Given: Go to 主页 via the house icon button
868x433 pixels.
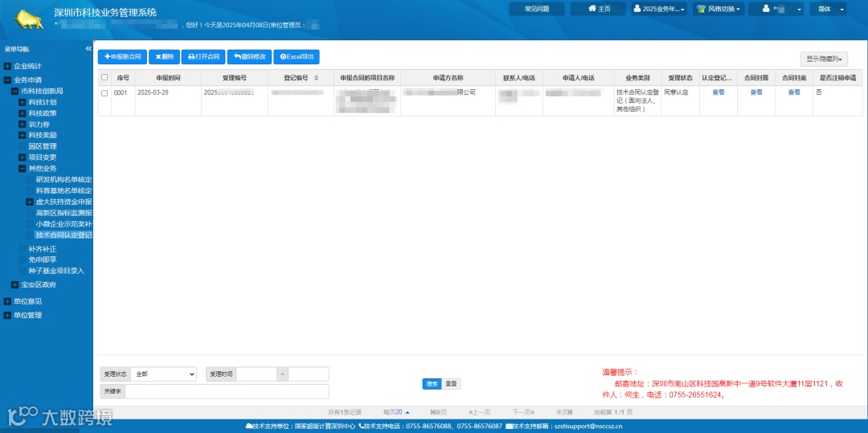Looking at the screenshot, I should tap(599, 9).
